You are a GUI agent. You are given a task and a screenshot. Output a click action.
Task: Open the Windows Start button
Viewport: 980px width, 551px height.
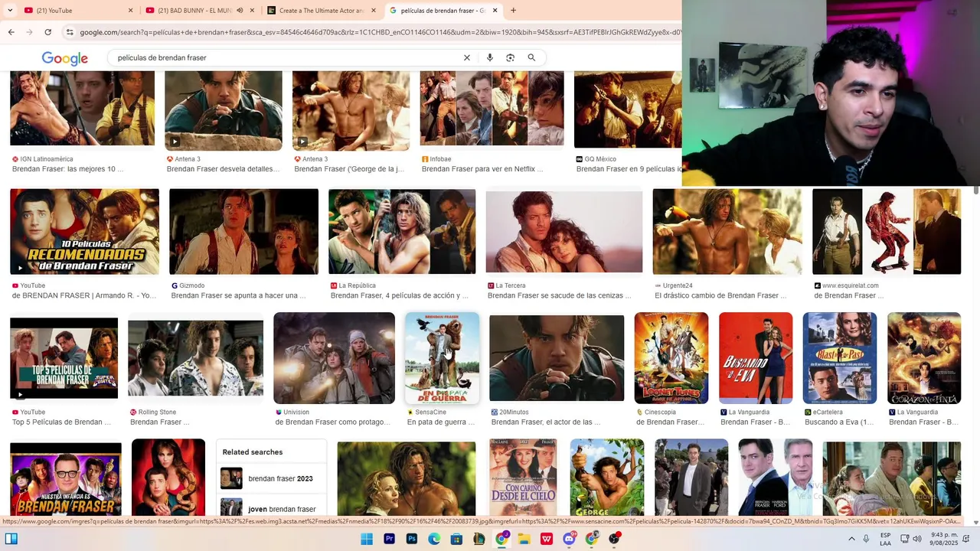pyautogui.click(x=367, y=539)
